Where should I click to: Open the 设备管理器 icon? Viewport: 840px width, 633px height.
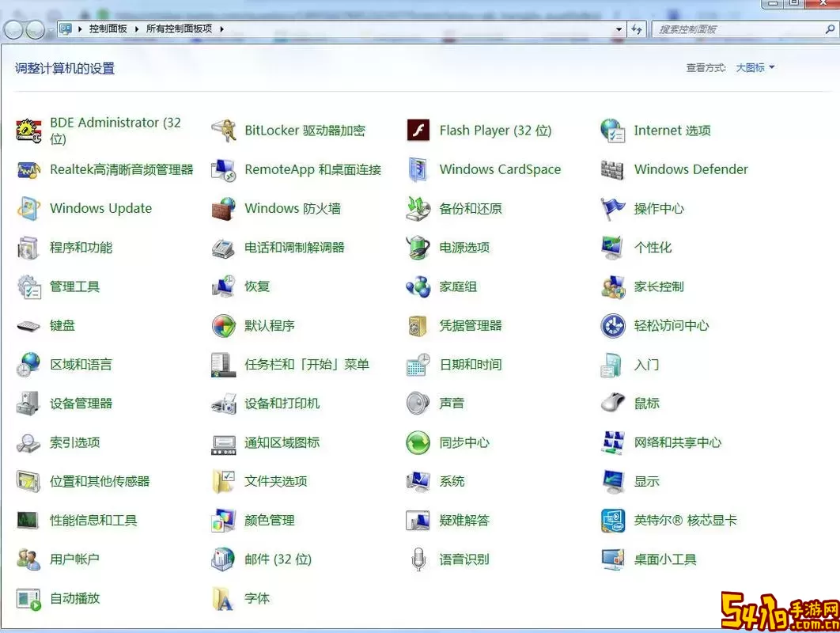(x=29, y=404)
